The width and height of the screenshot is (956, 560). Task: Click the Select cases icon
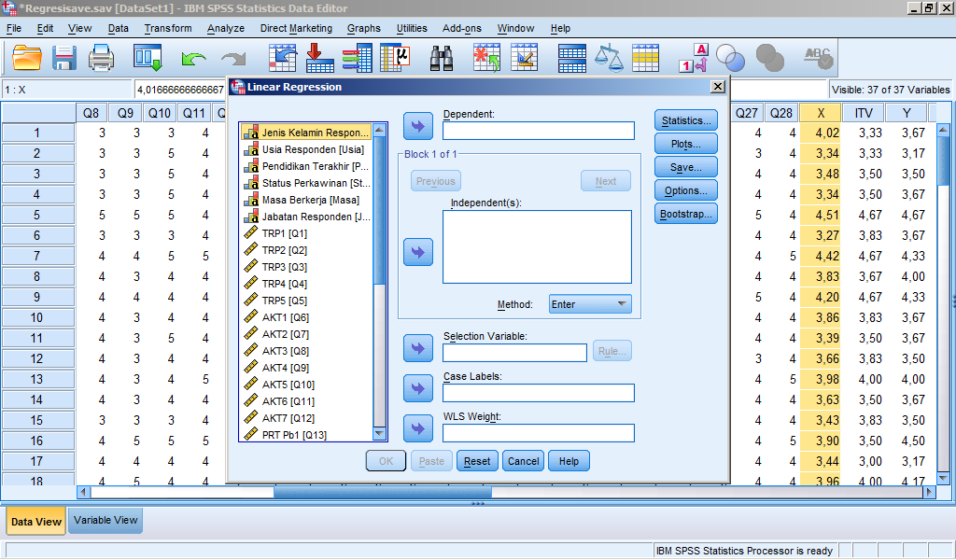[646, 59]
